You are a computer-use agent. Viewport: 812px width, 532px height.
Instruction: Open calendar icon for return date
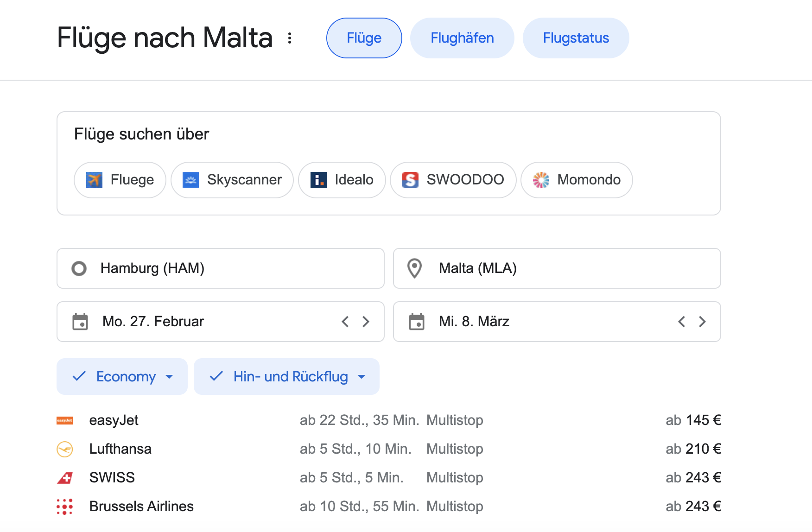pos(417,322)
